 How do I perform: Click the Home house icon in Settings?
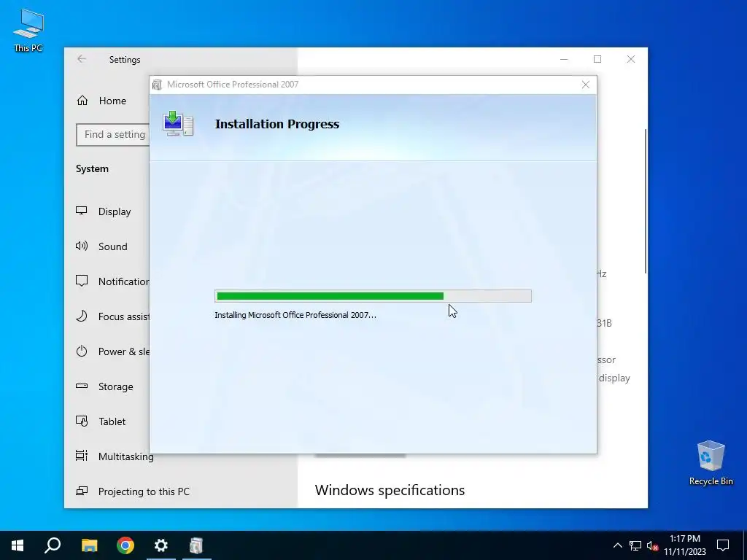[x=82, y=101]
